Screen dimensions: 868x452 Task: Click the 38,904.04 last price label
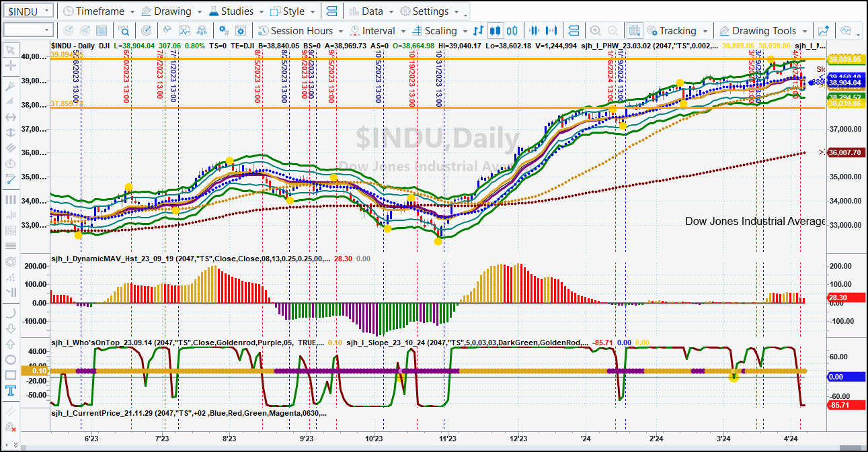846,83
